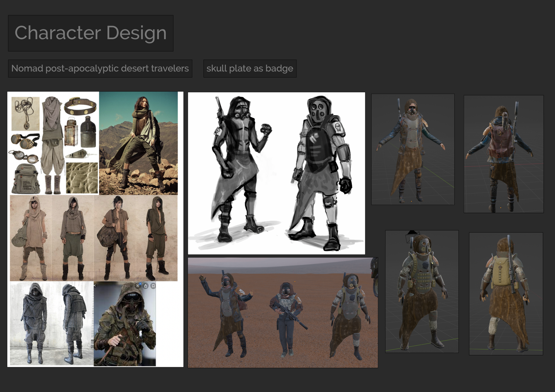Select the Nomad post-apocalyptic desert travelers label
555x392 pixels.
click(x=100, y=69)
